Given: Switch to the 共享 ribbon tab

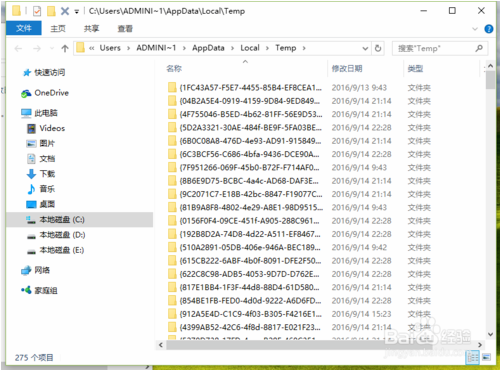Looking at the screenshot, I should click(x=91, y=29).
